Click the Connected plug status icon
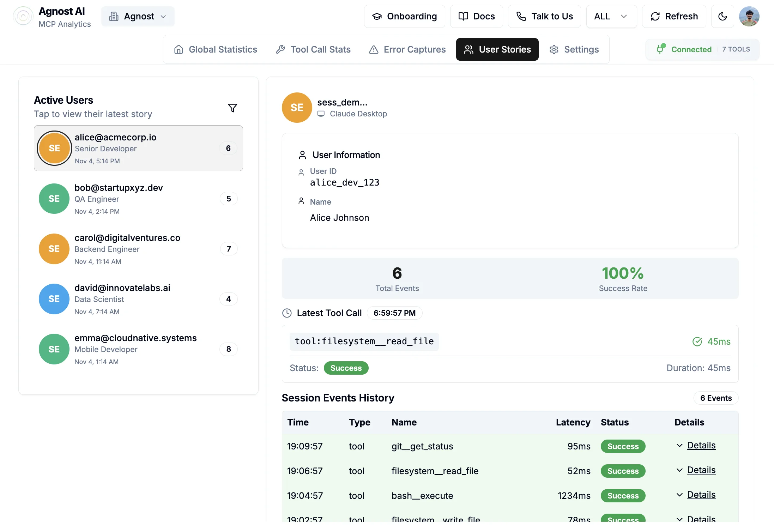 661,49
